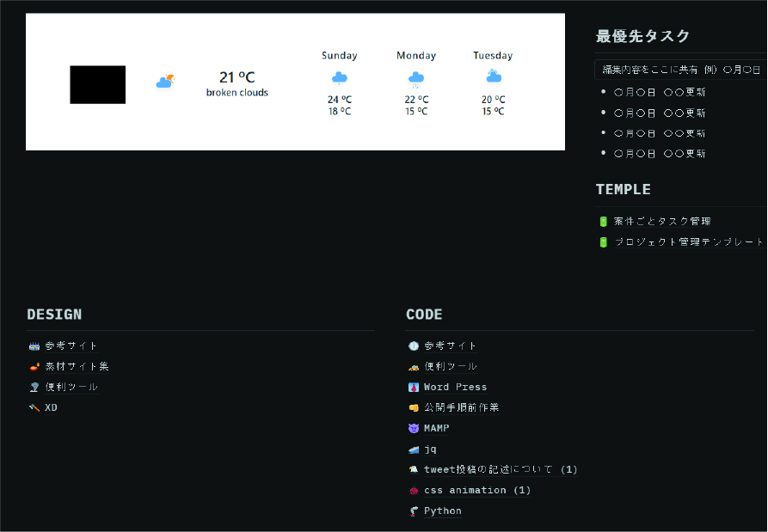Click the green icon beside プロジェクト管理テンプレート
The height and width of the screenshot is (532, 768).
click(x=603, y=242)
